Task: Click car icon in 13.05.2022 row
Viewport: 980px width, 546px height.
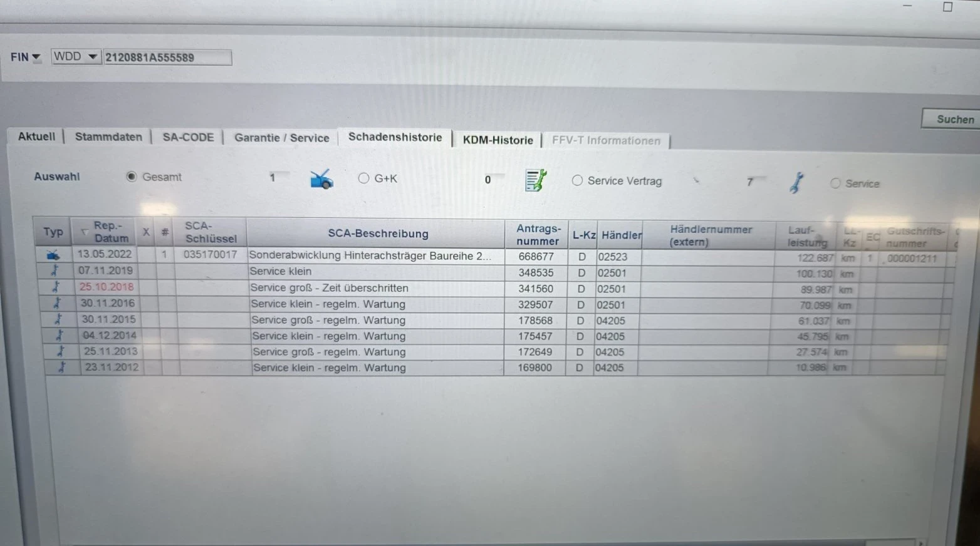Action: (53, 255)
